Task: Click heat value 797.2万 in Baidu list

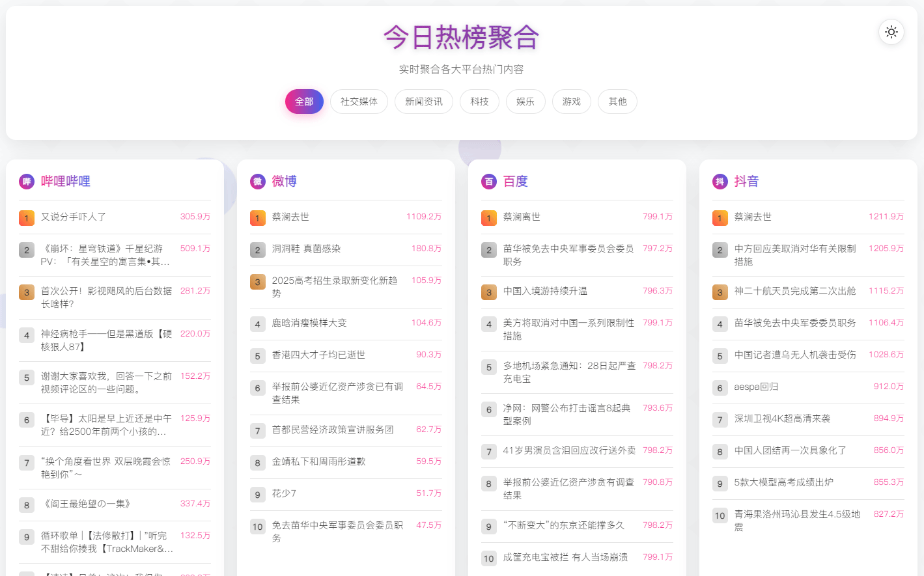Action: [x=658, y=249]
